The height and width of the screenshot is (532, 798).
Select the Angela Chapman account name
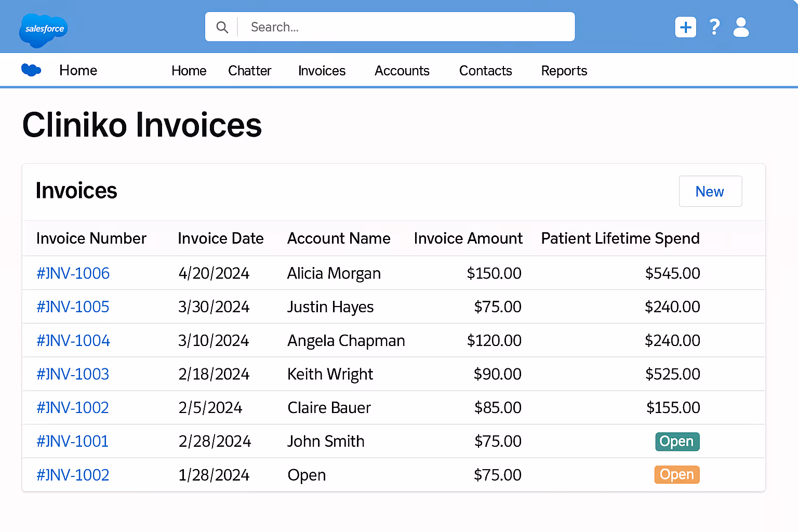tap(346, 341)
